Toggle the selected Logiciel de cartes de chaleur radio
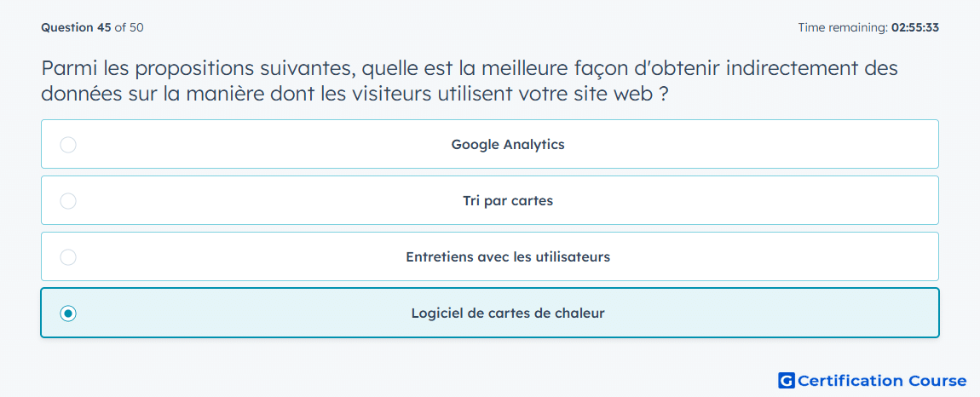 (x=68, y=314)
